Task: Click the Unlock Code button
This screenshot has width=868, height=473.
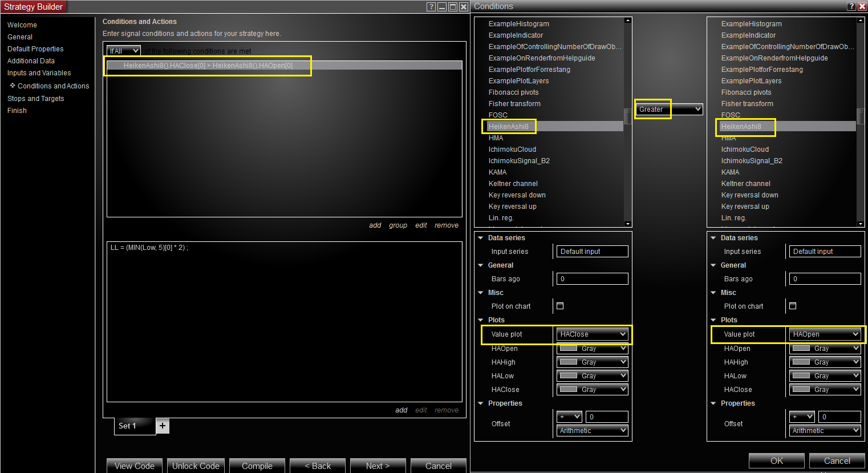Action: [196, 466]
